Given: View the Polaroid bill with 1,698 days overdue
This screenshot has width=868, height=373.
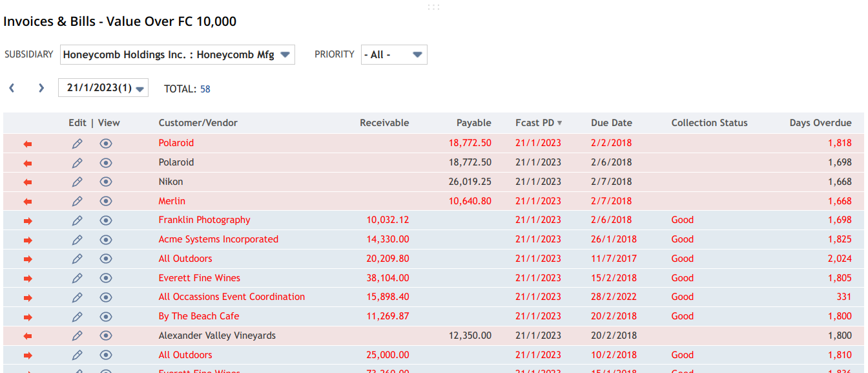Looking at the screenshot, I should 106,163.
